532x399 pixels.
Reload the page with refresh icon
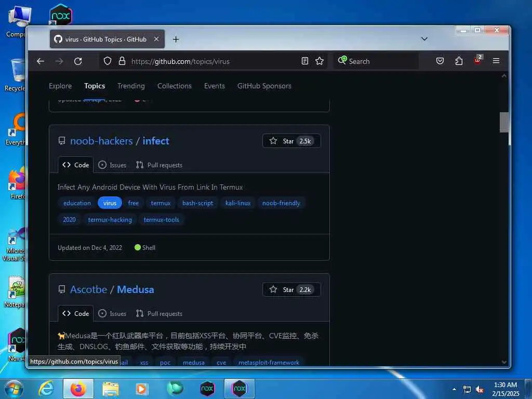click(78, 61)
